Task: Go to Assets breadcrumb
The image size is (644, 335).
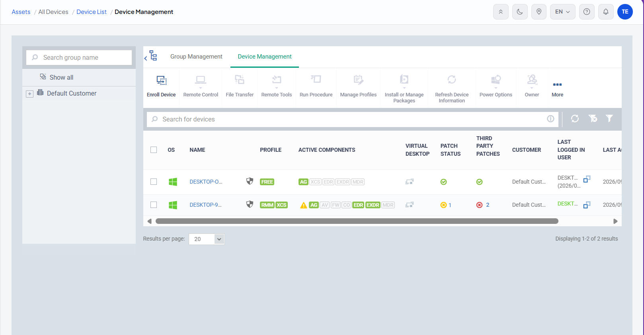Action: tap(21, 12)
